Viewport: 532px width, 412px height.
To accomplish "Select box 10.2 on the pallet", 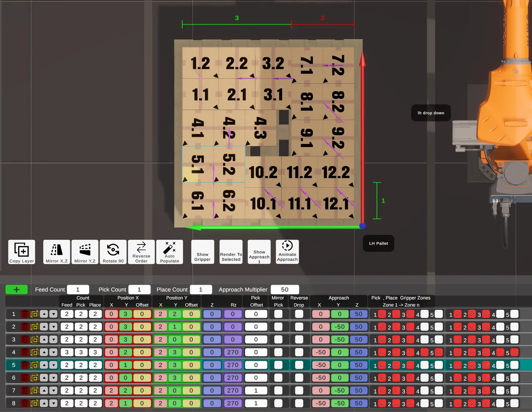I will click(263, 172).
